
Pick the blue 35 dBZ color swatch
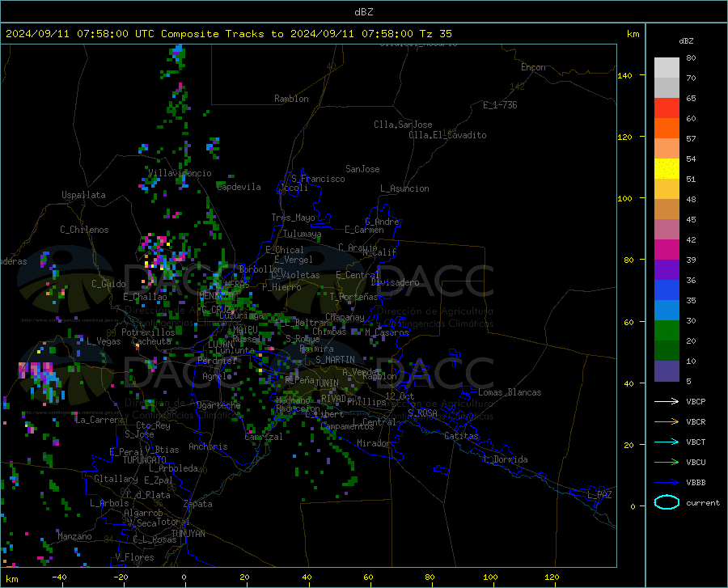(x=667, y=290)
